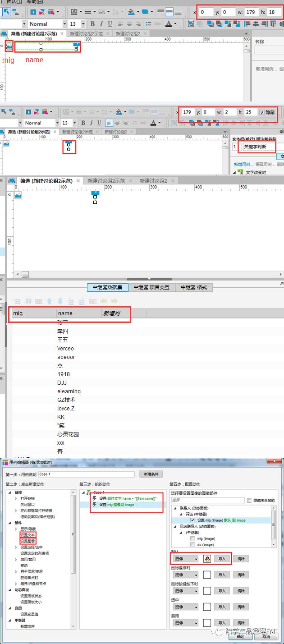
Task: Click the empty image thumbnail under 选中
Action: point(207,607)
